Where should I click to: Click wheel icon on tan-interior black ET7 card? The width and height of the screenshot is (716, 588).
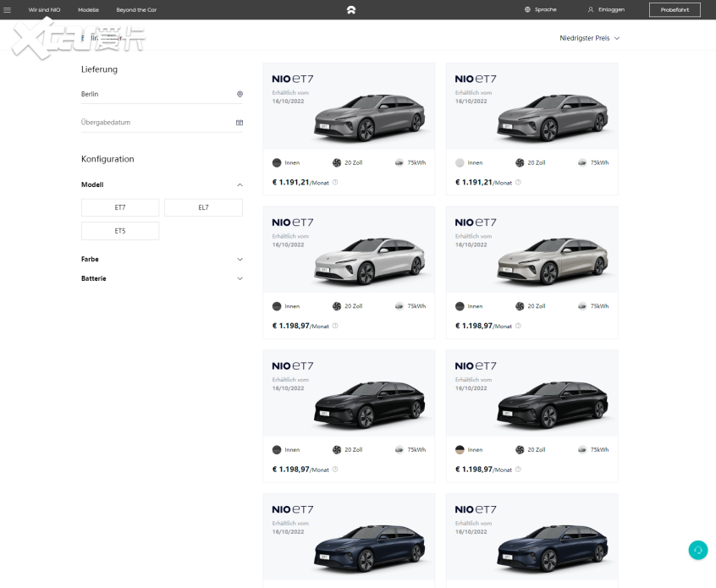[x=520, y=450]
